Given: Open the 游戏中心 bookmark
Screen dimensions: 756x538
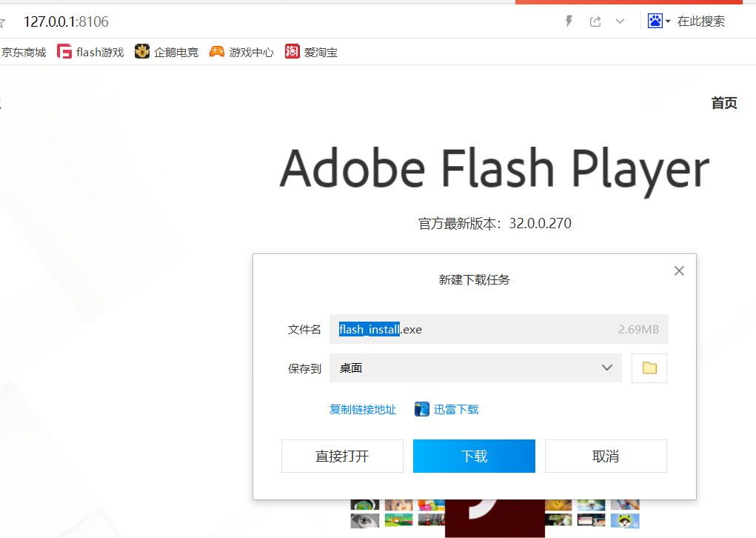Looking at the screenshot, I should pos(241,52).
